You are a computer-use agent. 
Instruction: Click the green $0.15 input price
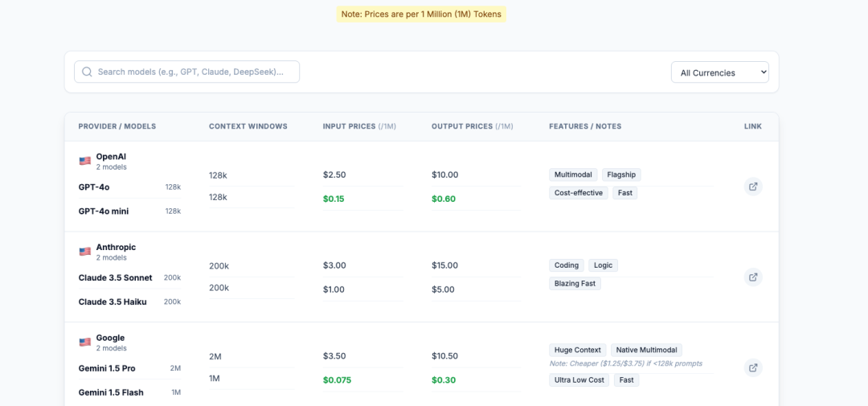pyautogui.click(x=334, y=199)
